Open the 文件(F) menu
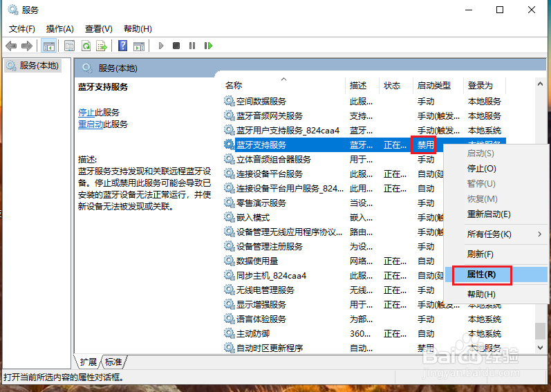Screen dimensions: 551x392 click(22, 29)
